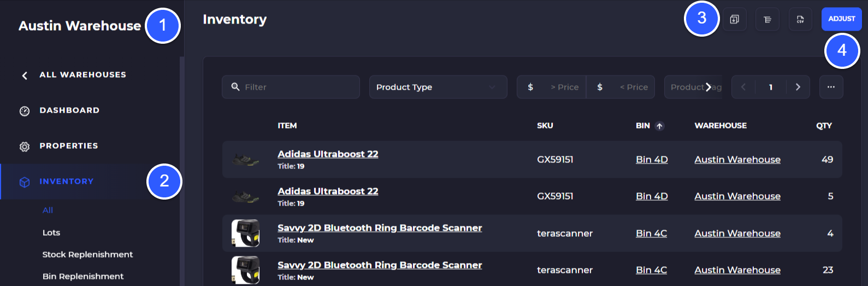
Task: Click the indented list view icon
Action: click(x=767, y=20)
